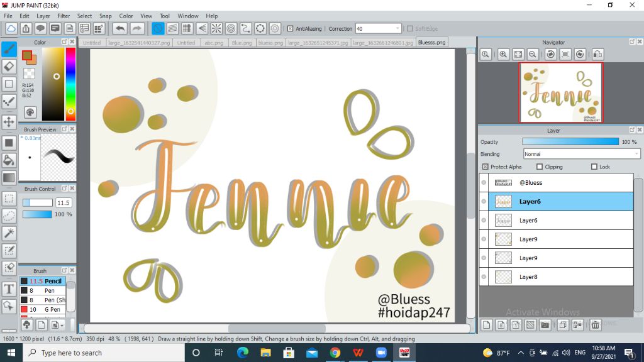Enable crisscross grid snap

(187, 28)
